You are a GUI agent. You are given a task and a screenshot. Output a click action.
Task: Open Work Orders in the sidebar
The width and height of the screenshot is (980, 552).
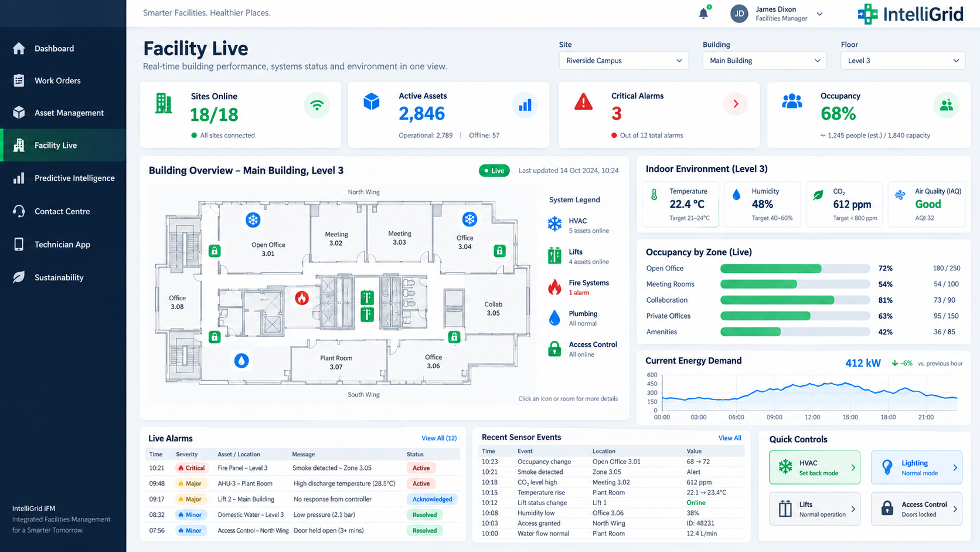tap(63, 81)
